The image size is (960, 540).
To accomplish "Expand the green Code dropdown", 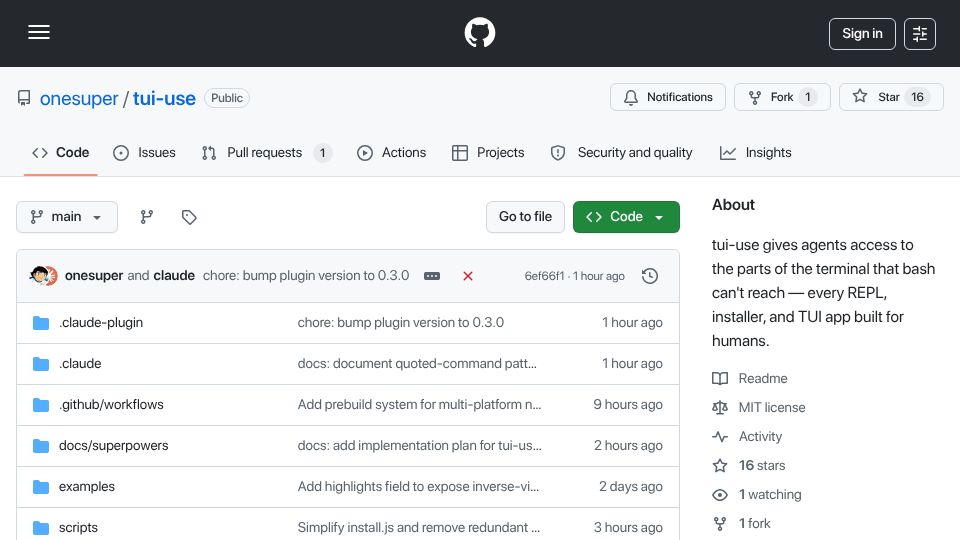I will (626, 217).
